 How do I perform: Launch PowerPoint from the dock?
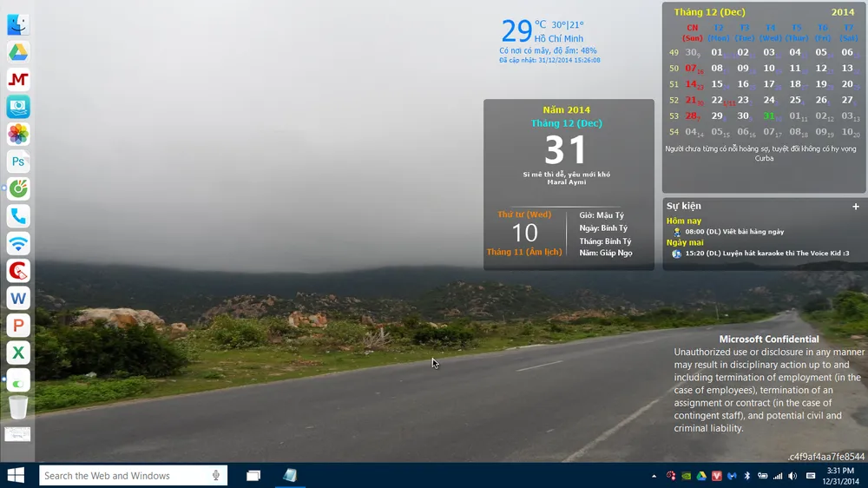pyautogui.click(x=18, y=326)
